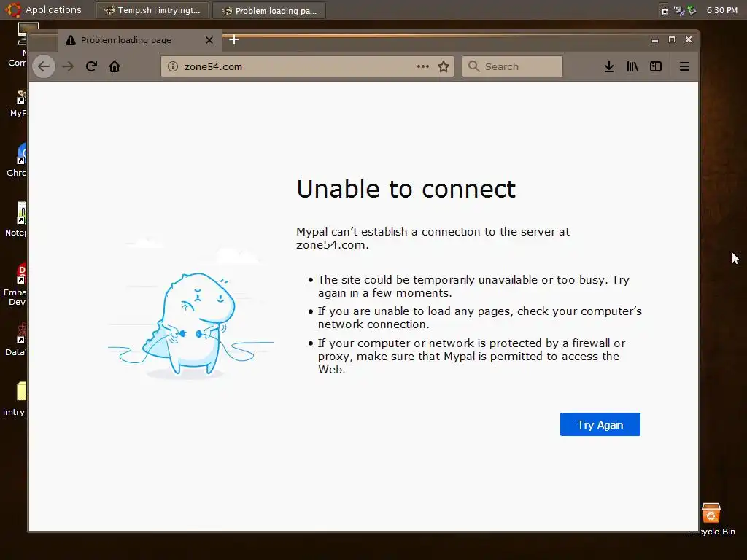Image resolution: width=747 pixels, height=560 pixels.
Task: Open the downloads arrow button
Action: [x=609, y=66]
